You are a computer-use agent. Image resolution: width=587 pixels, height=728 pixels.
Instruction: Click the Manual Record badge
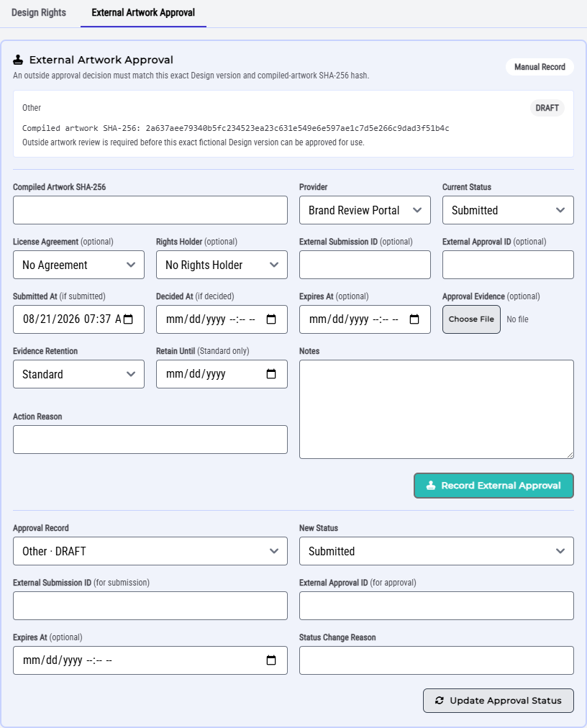point(540,67)
